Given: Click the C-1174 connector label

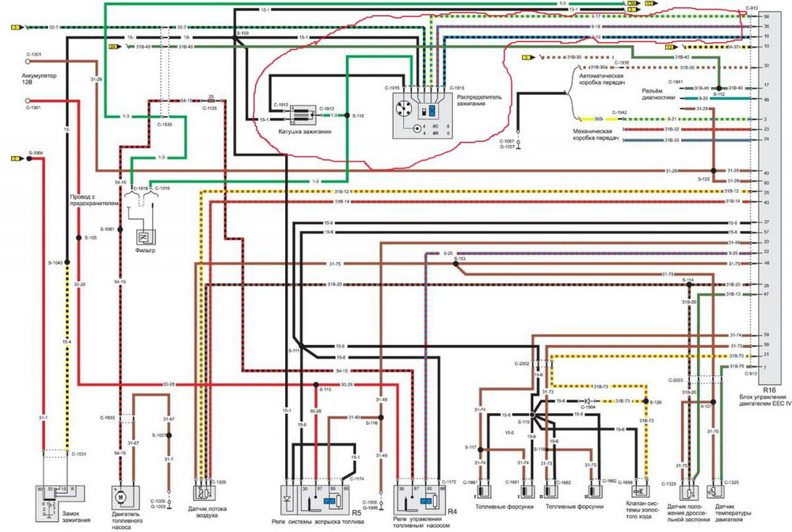Looking at the screenshot, I should [356, 478].
